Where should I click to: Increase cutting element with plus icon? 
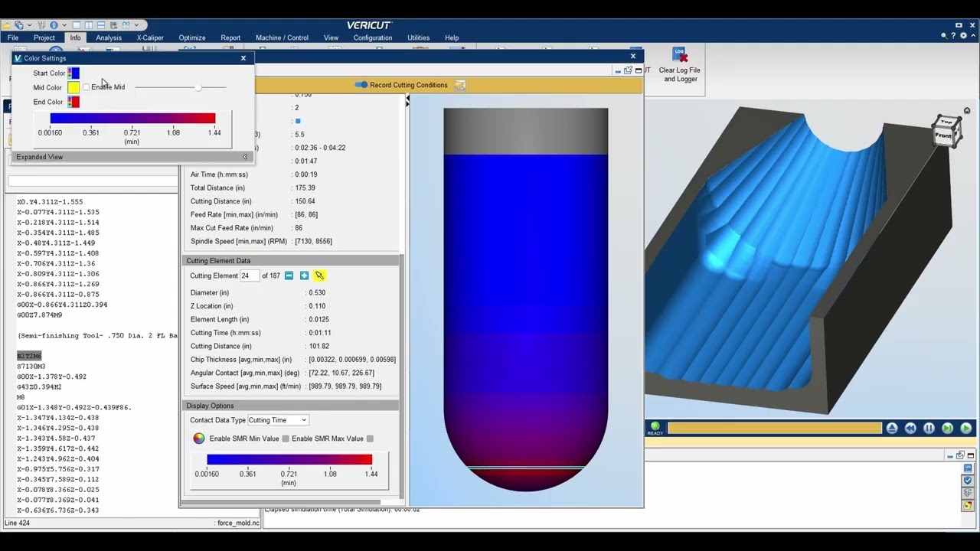point(304,275)
